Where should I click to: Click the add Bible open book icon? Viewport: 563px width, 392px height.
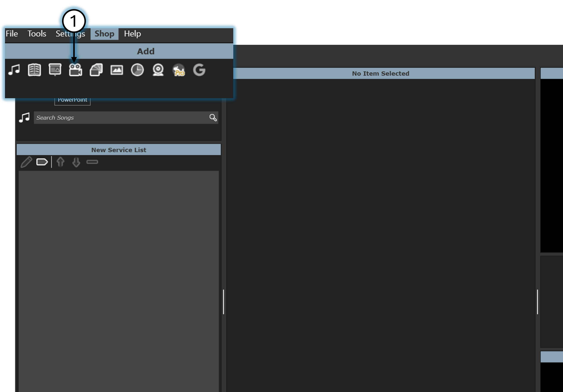tap(34, 70)
